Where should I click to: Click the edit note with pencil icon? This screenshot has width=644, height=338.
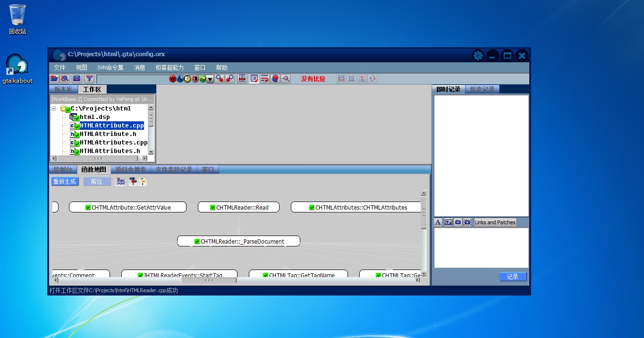click(x=254, y=79)
